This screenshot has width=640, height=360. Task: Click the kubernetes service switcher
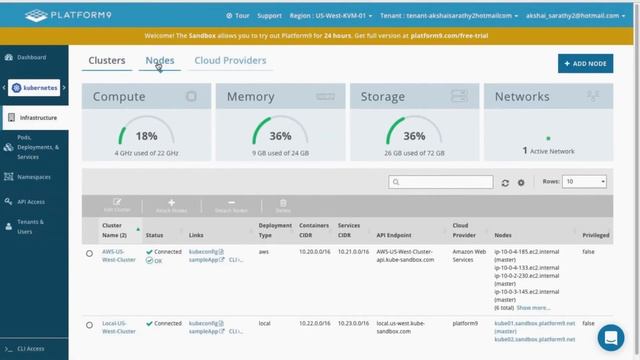pyautogui.click(x=34, y=88)
